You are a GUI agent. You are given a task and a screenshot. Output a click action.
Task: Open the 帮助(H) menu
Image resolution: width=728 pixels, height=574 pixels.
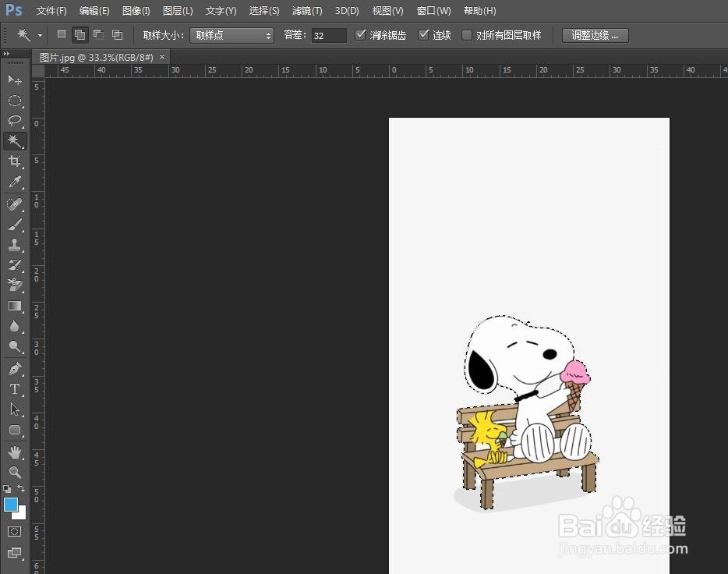[479, 11]
